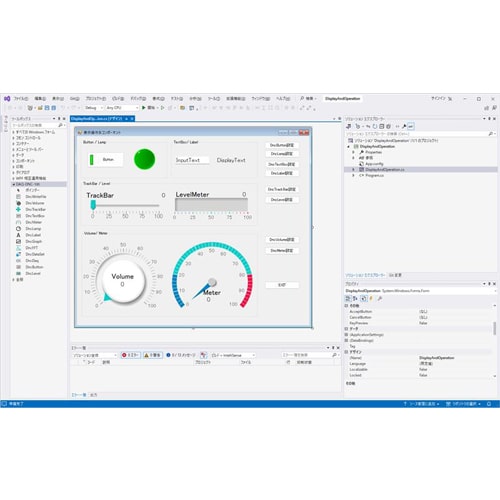
Task: Select the DncTrackBar toolbox item
Action: (36, 209)
